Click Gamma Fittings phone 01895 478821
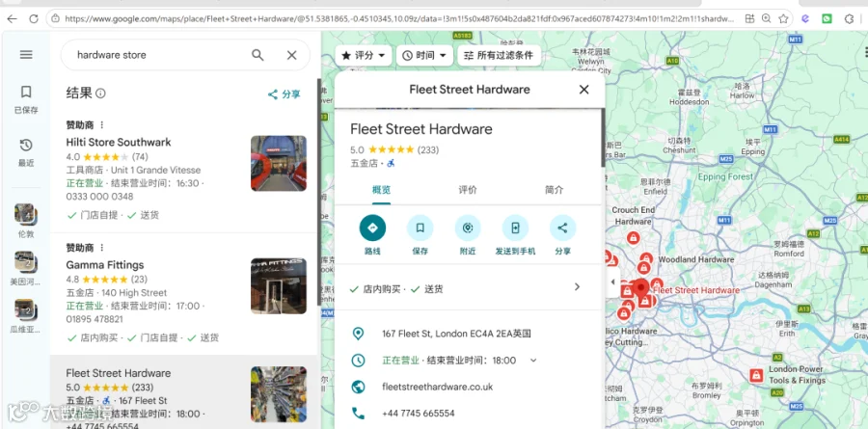 95,319
